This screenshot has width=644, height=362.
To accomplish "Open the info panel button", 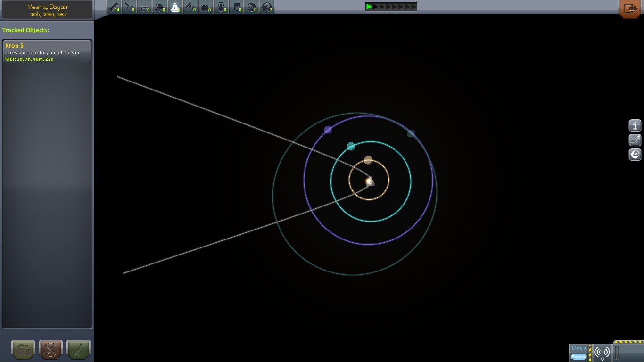I will pyautogui.click(x=635, y=125).
